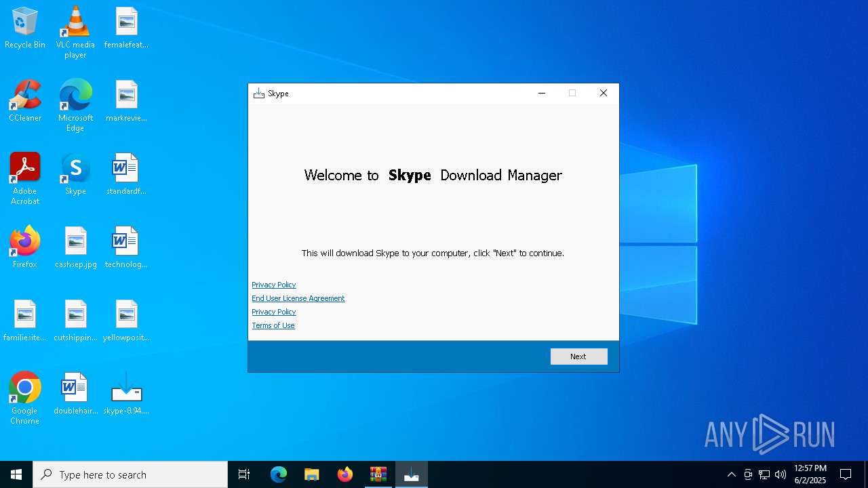Click the Next button in Skype installer
Screen dimensions: 868x488
pos(578,357)
